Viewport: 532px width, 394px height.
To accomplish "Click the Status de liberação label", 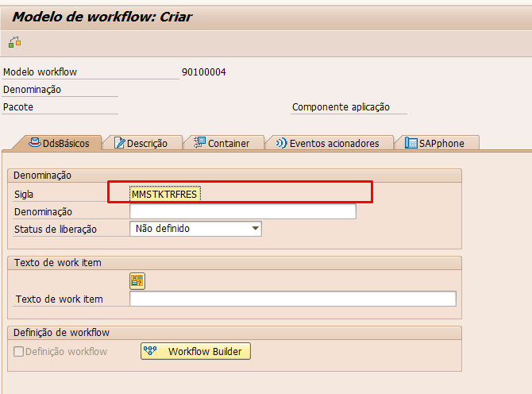I will coord(56,230).
